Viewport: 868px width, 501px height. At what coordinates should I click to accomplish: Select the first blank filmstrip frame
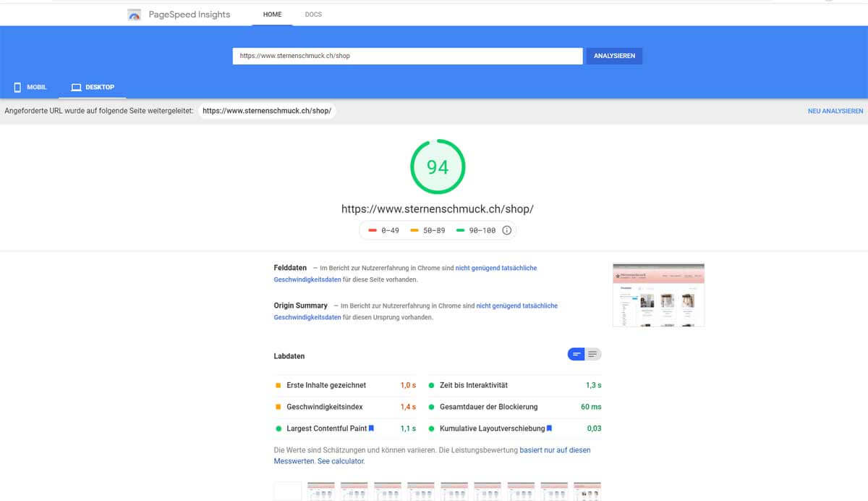pos(288,492)
